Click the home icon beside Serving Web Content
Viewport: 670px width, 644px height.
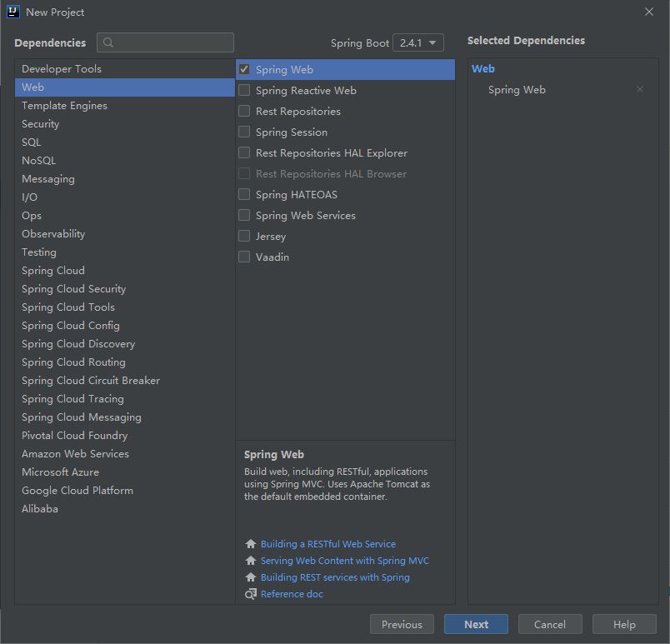[251, 561]
